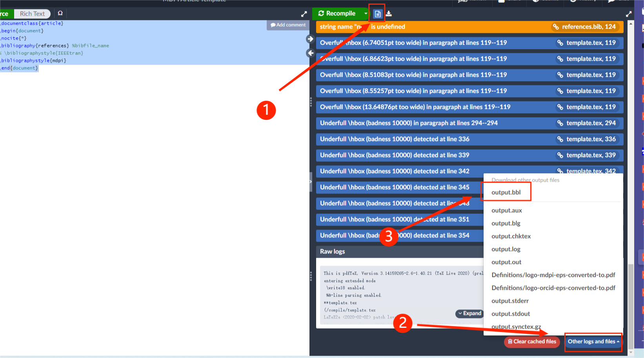Select the 'Underfull hbox detected at line 345' warning
Screen dimensions: 644x358
(400, 187)
